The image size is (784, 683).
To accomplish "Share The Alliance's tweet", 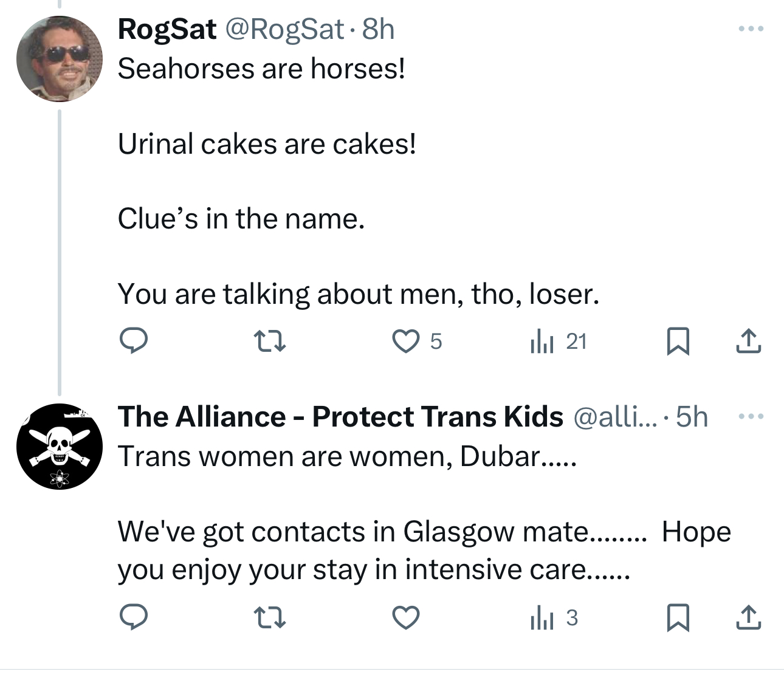I will point(748,618).
